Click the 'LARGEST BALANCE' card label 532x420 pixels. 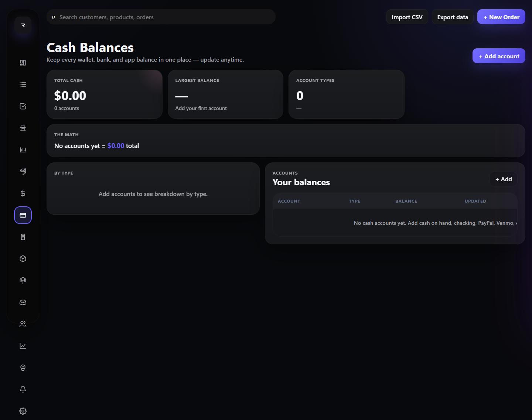197,80
